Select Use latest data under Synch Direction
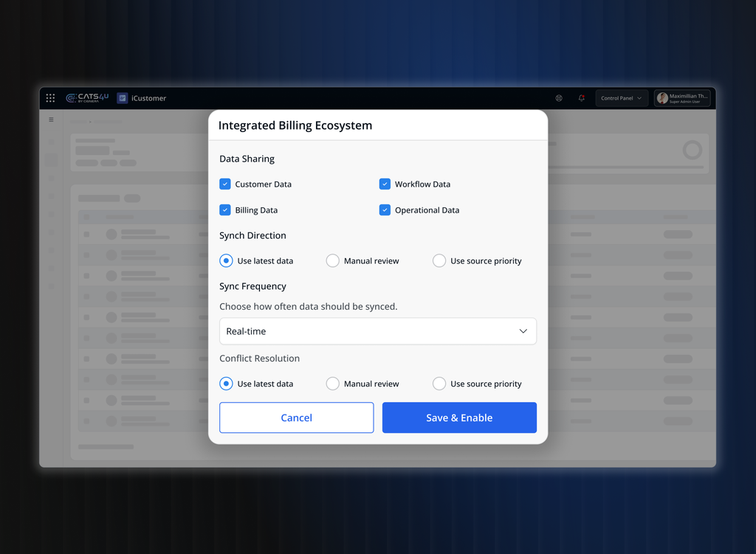Image resolution: width=756 pixels, height=554 pixels. point(226,260)
